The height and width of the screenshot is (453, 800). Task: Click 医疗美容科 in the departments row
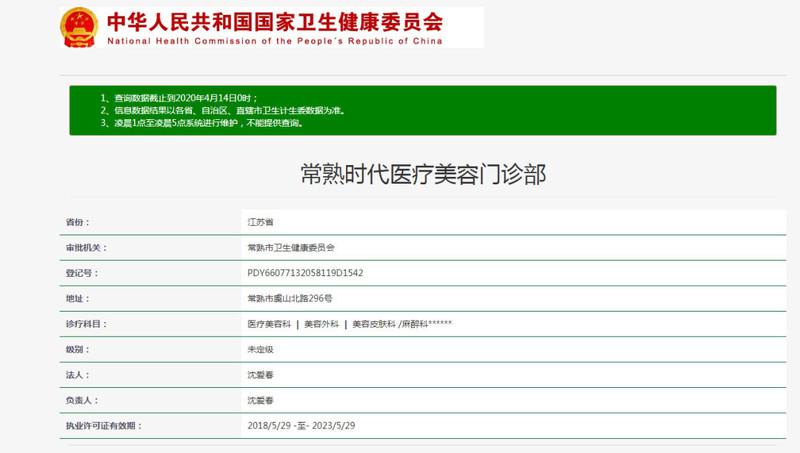[x=268, y=324]
